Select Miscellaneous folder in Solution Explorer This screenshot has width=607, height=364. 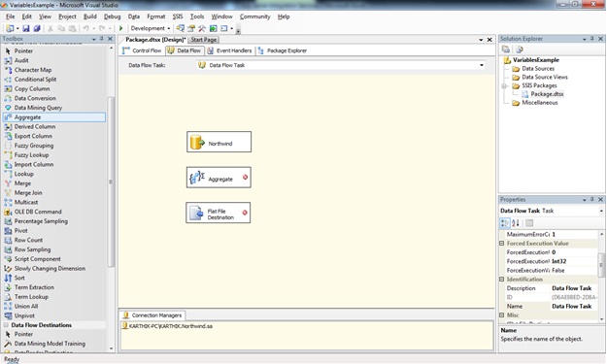click(x=540, y=103)
